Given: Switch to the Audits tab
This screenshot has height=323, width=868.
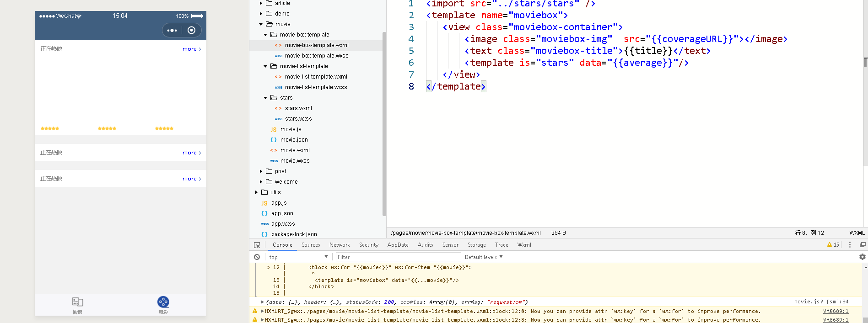Looking at the screenshot, I should [426, 245].
